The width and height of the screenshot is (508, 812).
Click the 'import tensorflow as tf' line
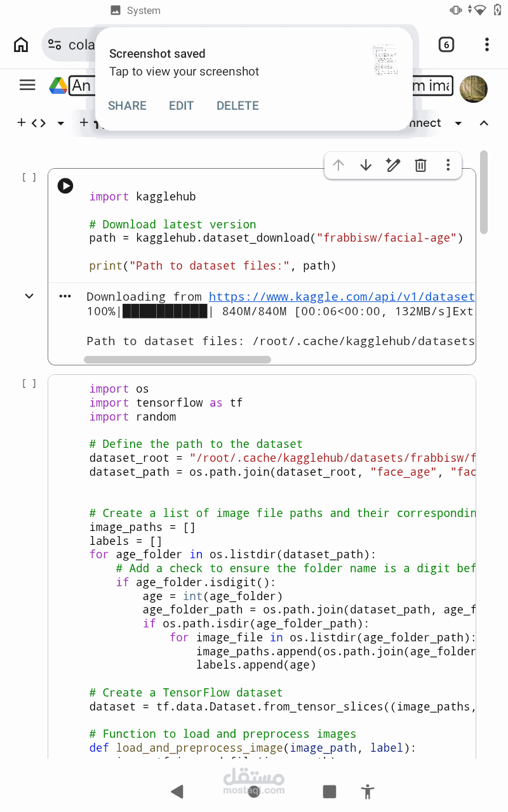[166, 403]
